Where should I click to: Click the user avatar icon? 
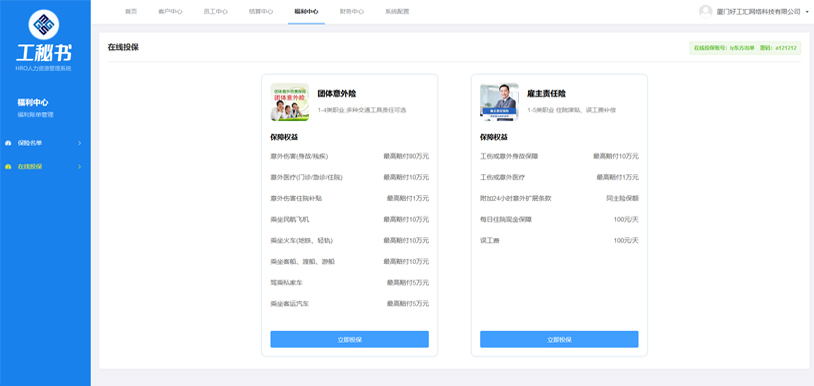pos(705,11)
